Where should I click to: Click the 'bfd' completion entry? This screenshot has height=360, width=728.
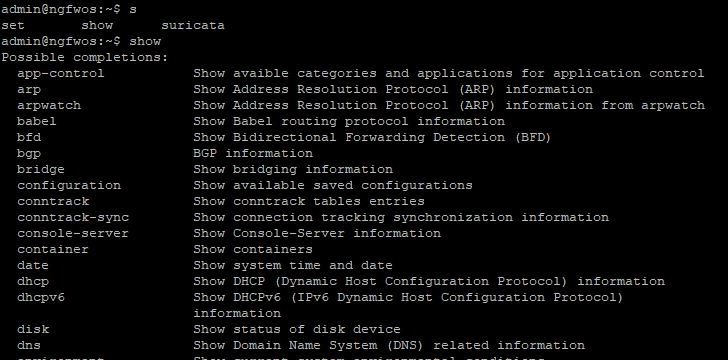pos(29,137)
